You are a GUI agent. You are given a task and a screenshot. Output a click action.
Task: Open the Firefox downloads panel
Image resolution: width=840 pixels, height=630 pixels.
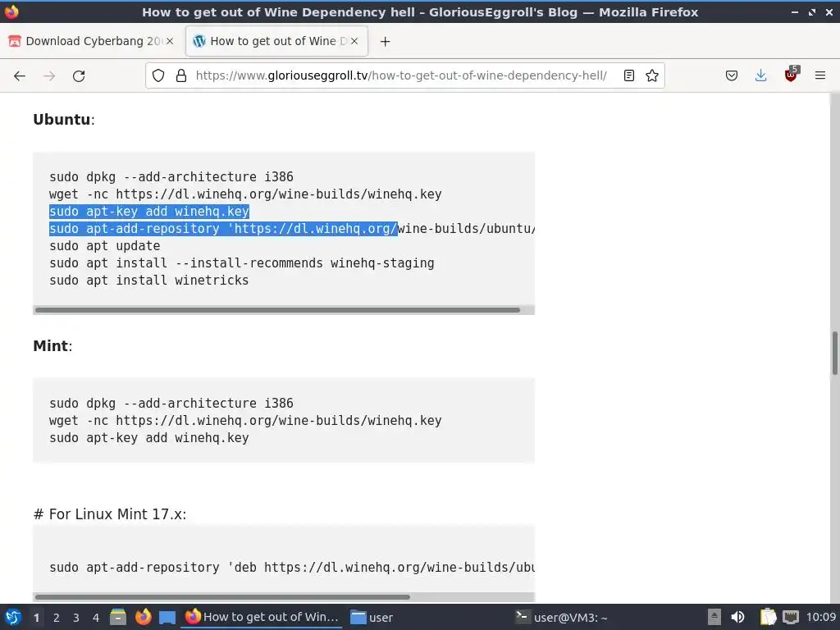(760, 75)
